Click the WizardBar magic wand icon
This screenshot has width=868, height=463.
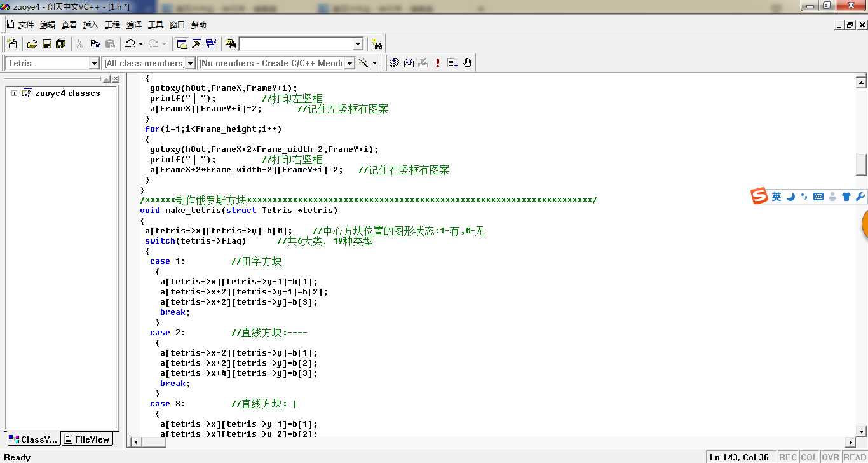click(364, 63)
